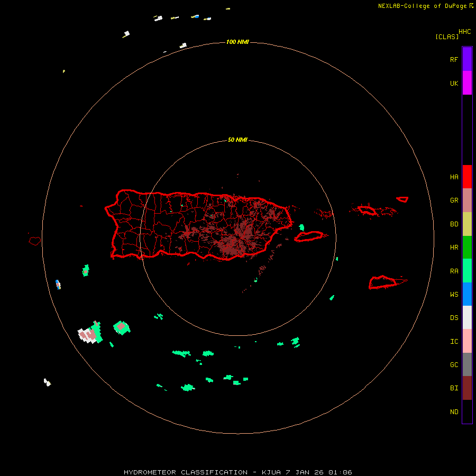Click the IC legend label

pyautogui.click(x=454, y=342)
